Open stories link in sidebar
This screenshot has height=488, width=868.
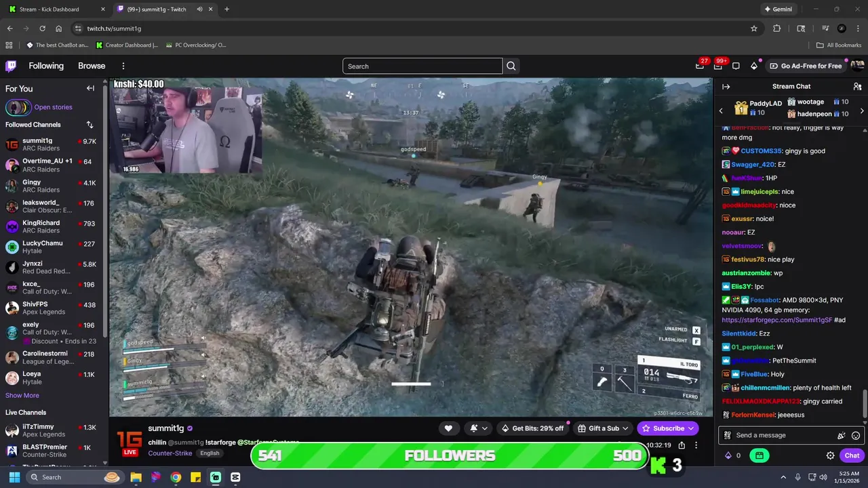(x=53, y=107)
